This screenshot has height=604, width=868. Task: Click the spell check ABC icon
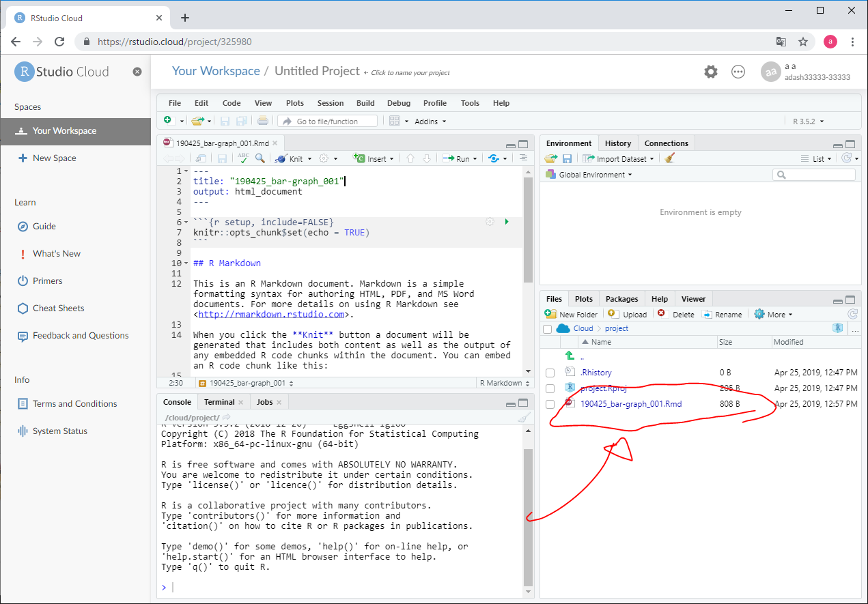(243, 158)
